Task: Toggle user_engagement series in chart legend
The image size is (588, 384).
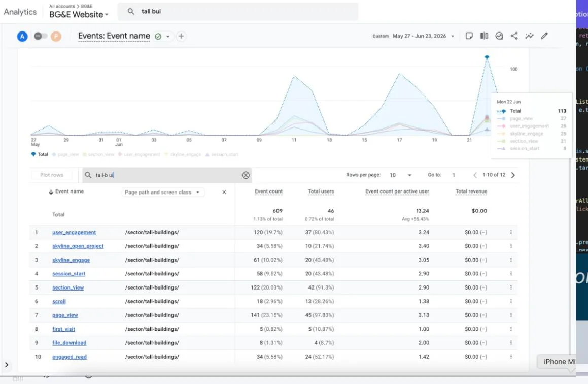Action: pos(139,154)
